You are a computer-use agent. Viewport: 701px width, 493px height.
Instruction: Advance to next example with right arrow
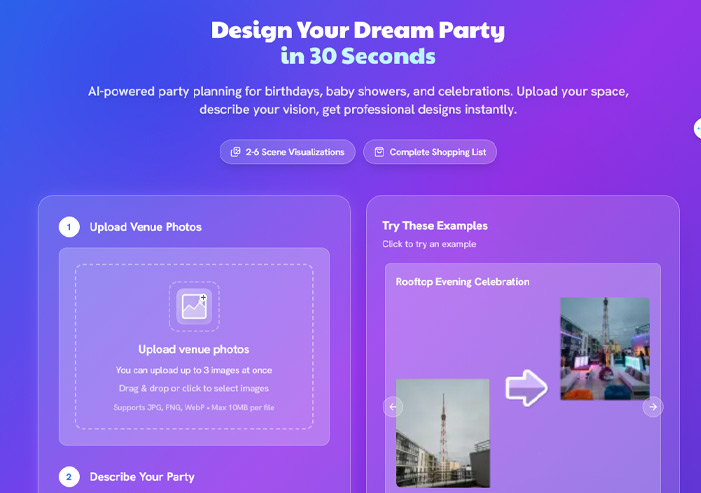point(653,407)
